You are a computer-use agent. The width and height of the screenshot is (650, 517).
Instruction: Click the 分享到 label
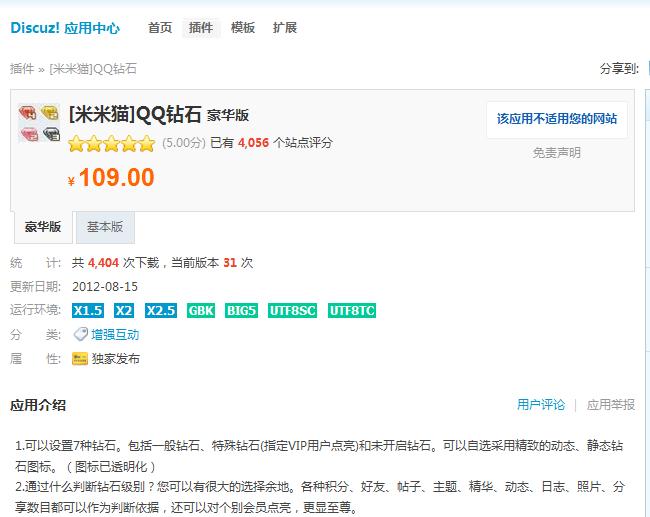coord(619,68)
